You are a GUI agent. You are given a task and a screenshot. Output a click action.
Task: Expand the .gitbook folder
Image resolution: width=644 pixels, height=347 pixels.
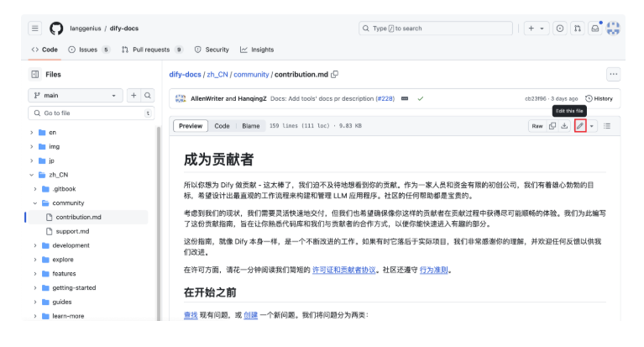click(35, 189)
